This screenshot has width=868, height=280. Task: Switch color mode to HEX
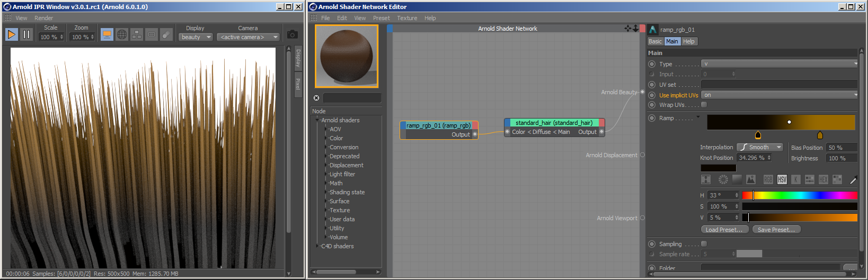(823, 179)
